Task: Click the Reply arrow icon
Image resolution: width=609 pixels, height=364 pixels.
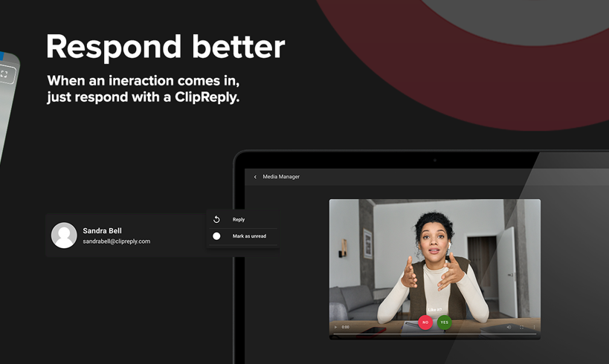Action: [216, 220]
